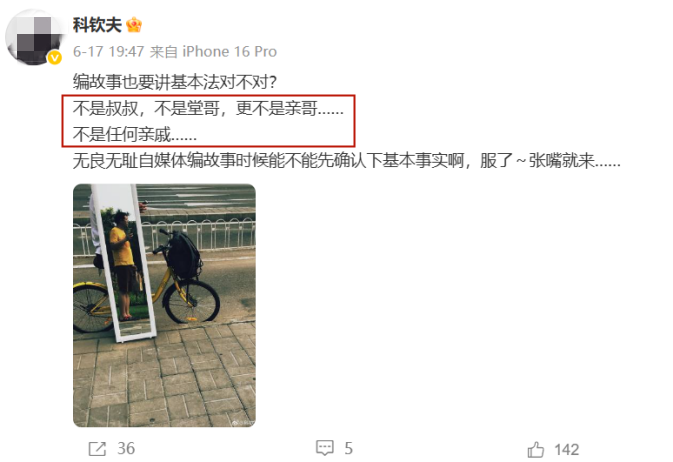Image resolution: width=673 pixels, height=462 pixels.
Task: Click the boxed line 不是叔叔，不是堂哥
Action: 208,108
